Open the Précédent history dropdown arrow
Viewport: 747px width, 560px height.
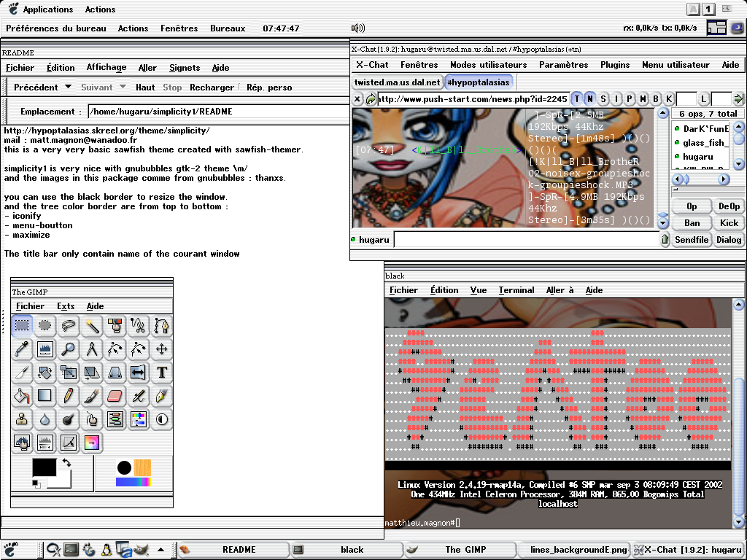68,87
